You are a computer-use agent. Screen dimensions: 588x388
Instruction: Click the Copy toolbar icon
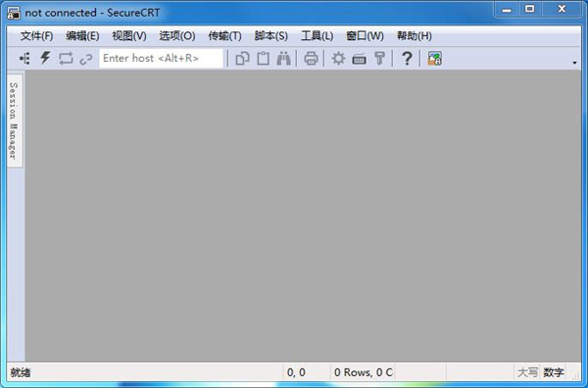pos(242,59)
